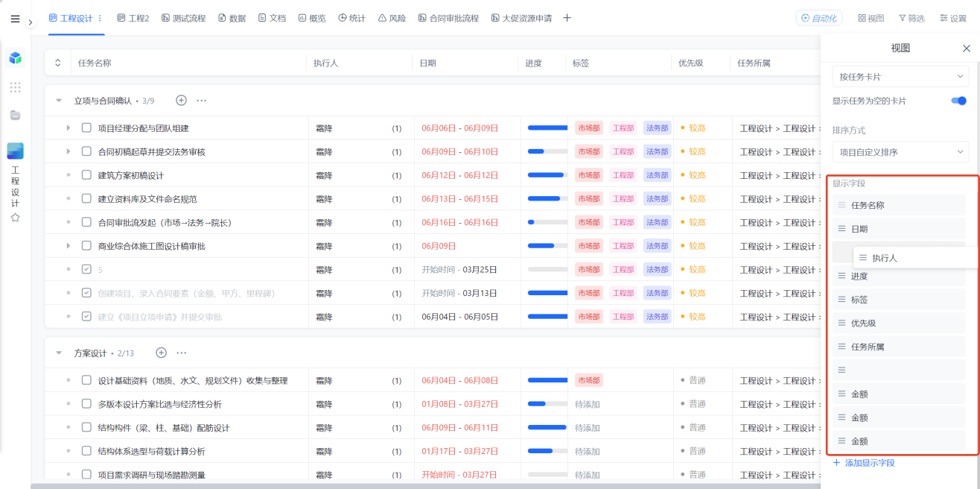Open the 项目自定义排序 dropdown

pos(900,152)
